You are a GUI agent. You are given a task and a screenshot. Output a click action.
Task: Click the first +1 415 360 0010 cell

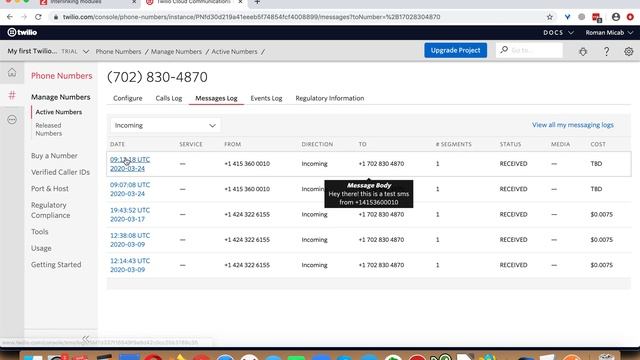pos(247,164)
